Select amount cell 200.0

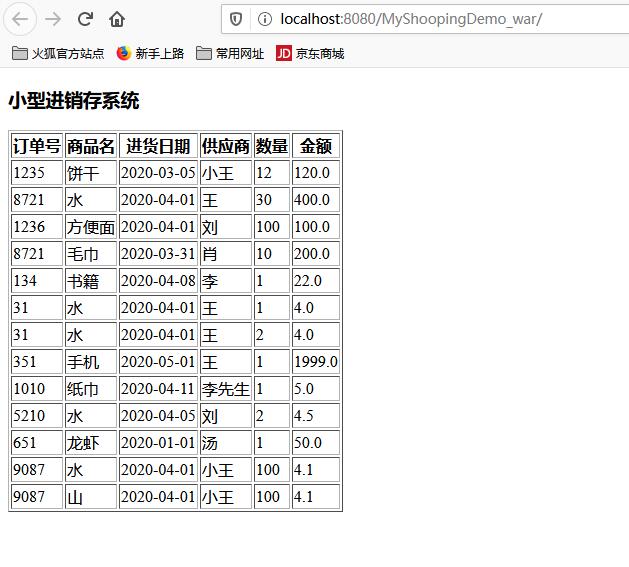(x=316, y=253)
